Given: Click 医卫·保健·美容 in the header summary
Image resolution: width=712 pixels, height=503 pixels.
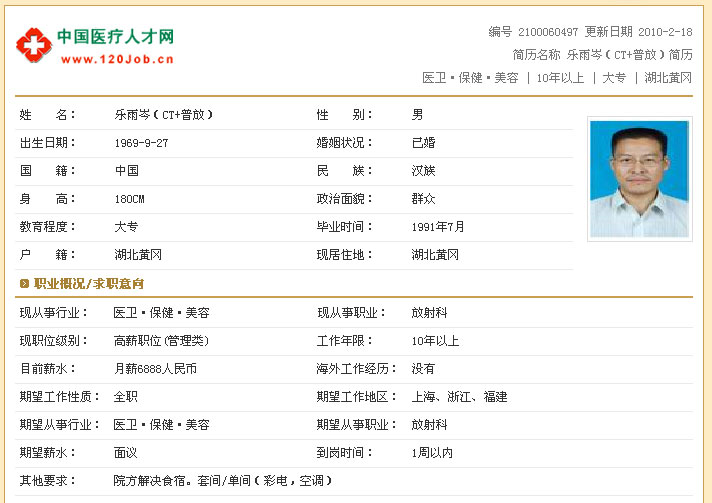Looking at the screenshot, I should click(x=470, y=78).
